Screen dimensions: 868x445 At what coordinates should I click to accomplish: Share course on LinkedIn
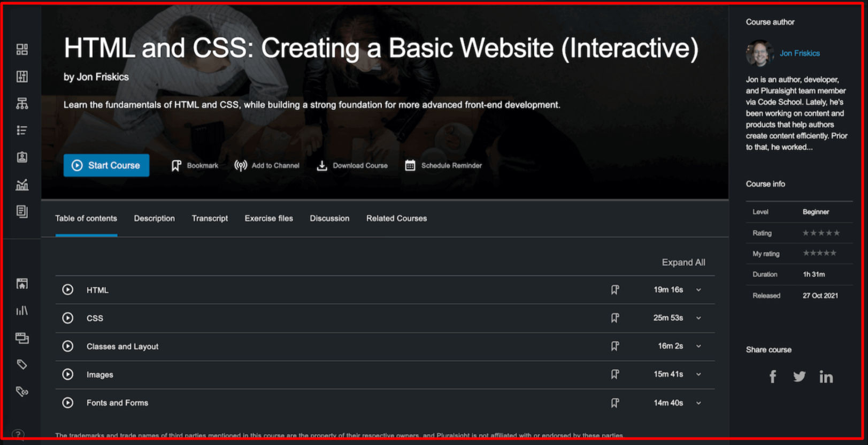[826, 377]
